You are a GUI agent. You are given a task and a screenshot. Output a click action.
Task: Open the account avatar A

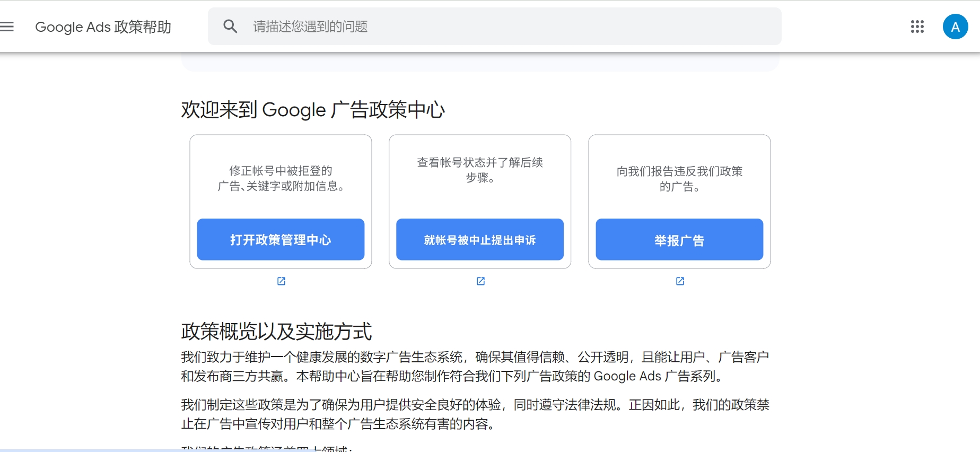(x=956, y=27)
